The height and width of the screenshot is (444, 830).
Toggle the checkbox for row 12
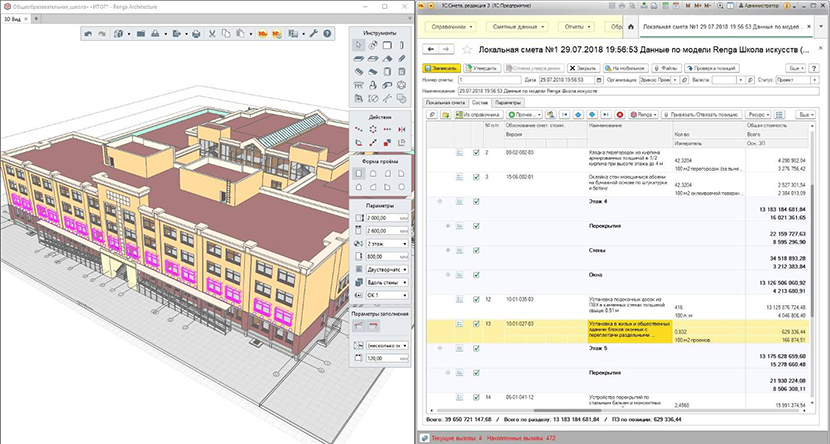tap(475, 299)
